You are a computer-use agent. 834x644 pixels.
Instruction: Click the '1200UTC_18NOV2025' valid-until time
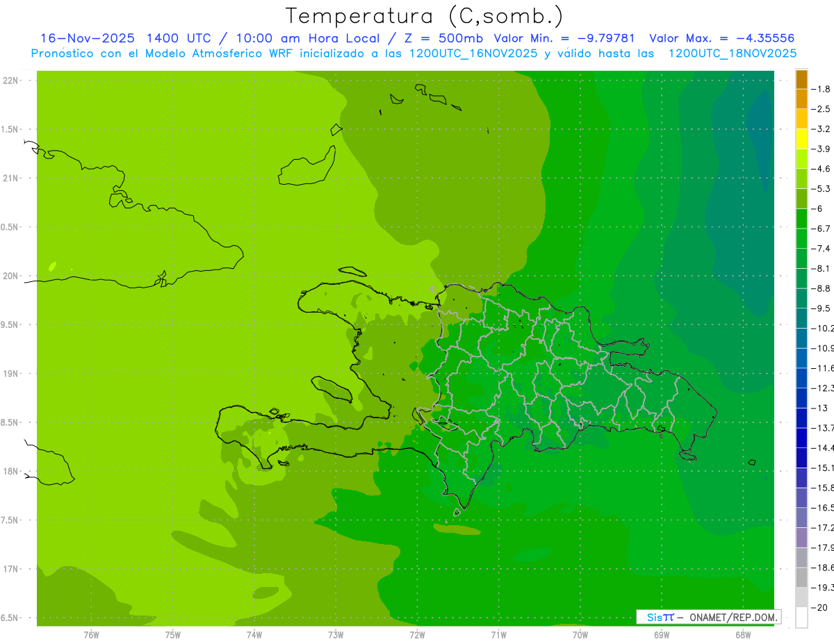(x=733, y=53)
